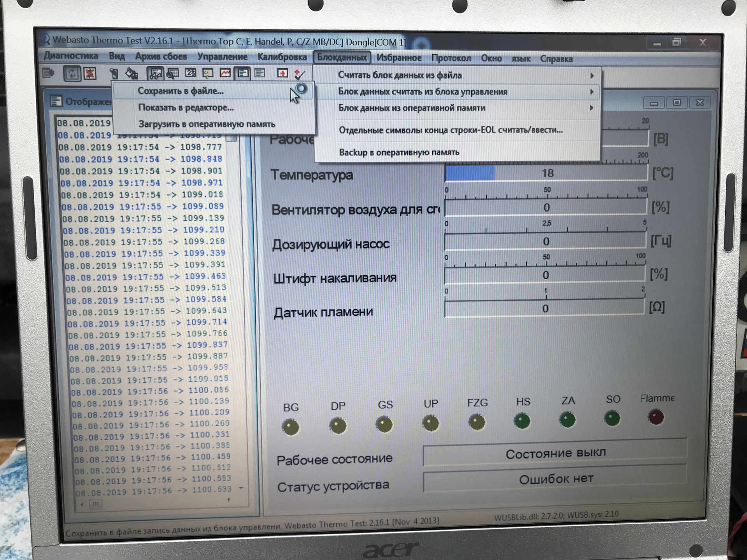The width and height of the screenshot is (747, 560).
Task: Click the log horizontal scrollbar thumb
Action: pyautogui.click(x=95, y=504)
